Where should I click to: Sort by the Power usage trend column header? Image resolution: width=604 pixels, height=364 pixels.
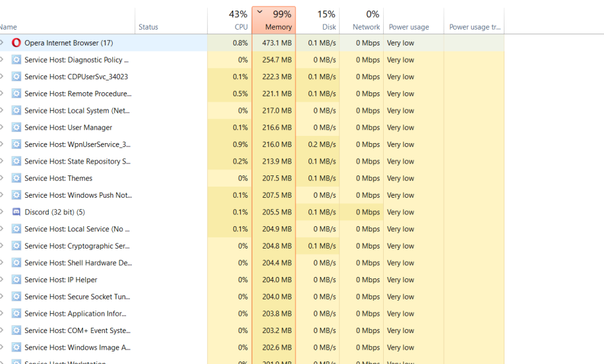point(474,20)
